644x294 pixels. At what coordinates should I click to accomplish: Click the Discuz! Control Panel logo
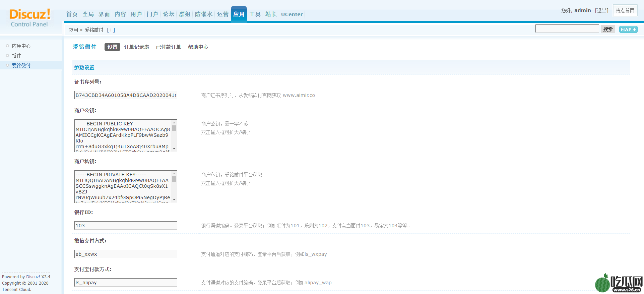point(30,18)
